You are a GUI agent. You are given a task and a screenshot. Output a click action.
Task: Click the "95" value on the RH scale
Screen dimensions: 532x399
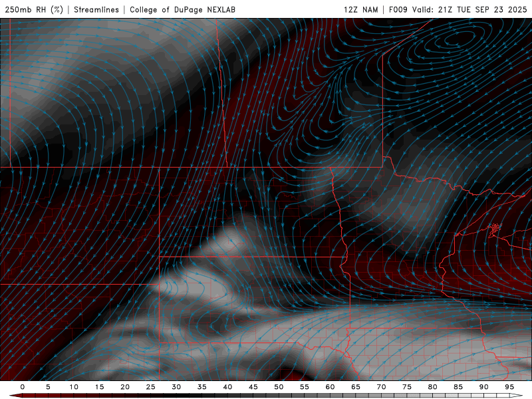[509, 387]
